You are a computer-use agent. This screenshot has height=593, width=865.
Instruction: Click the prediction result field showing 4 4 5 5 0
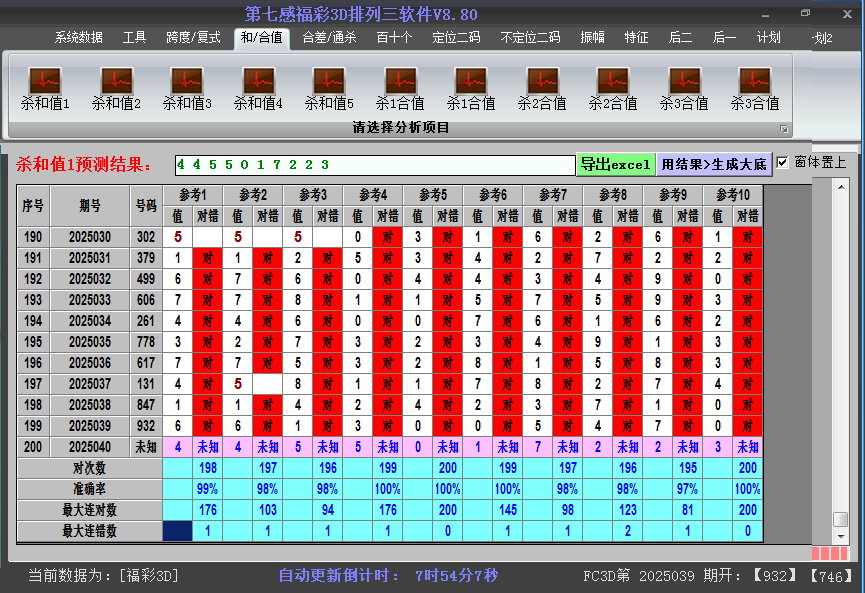coord(375,165)
